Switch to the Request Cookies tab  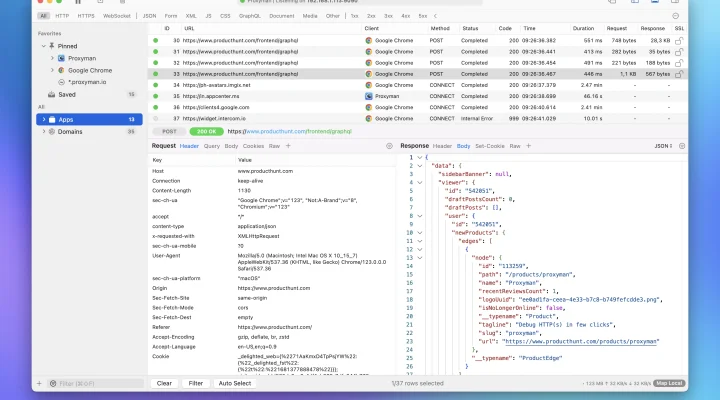(253, 146)
